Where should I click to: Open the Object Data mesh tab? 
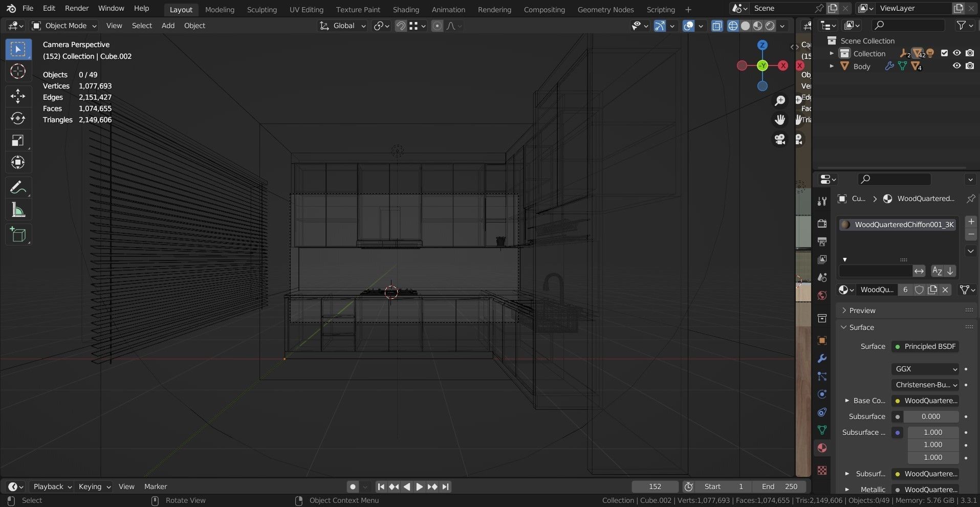(822, 430)
